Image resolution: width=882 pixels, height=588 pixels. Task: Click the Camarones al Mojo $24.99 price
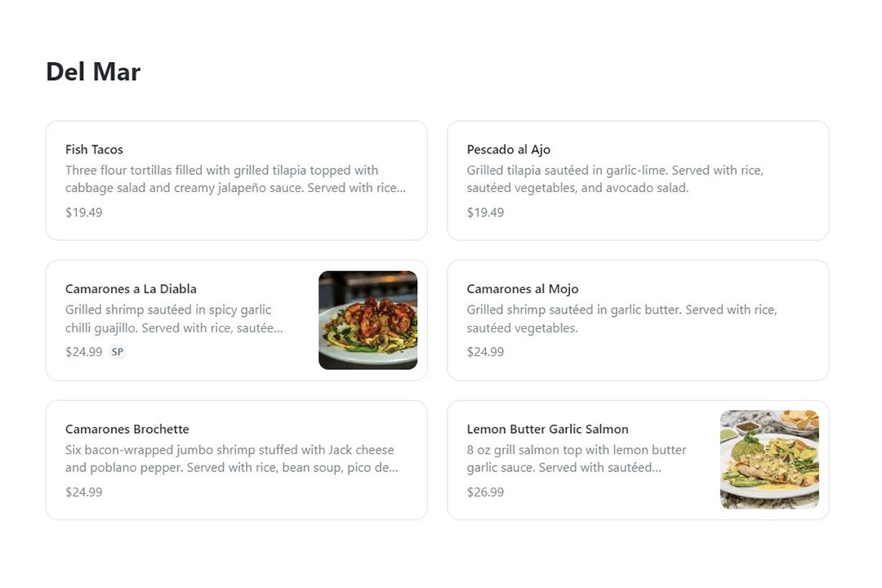click(x=485, y=352)
